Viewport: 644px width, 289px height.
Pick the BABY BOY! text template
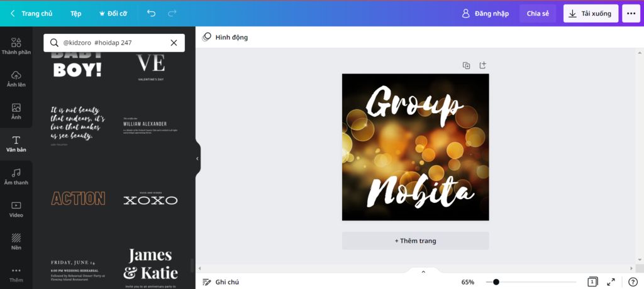pyautogui.click(x=77, y=66)
